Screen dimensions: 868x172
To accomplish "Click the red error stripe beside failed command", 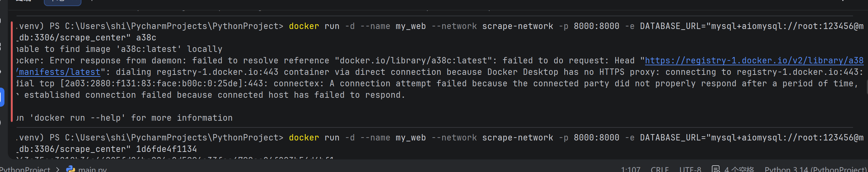I will point(12,71).
